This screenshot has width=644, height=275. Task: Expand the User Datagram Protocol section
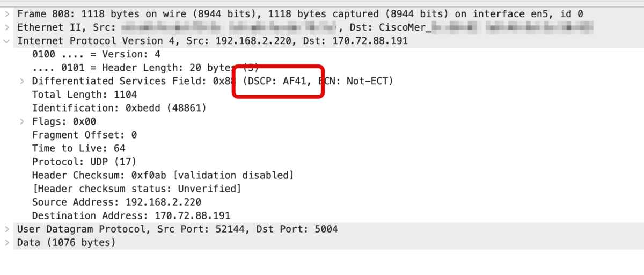click(x=6, y=229)
